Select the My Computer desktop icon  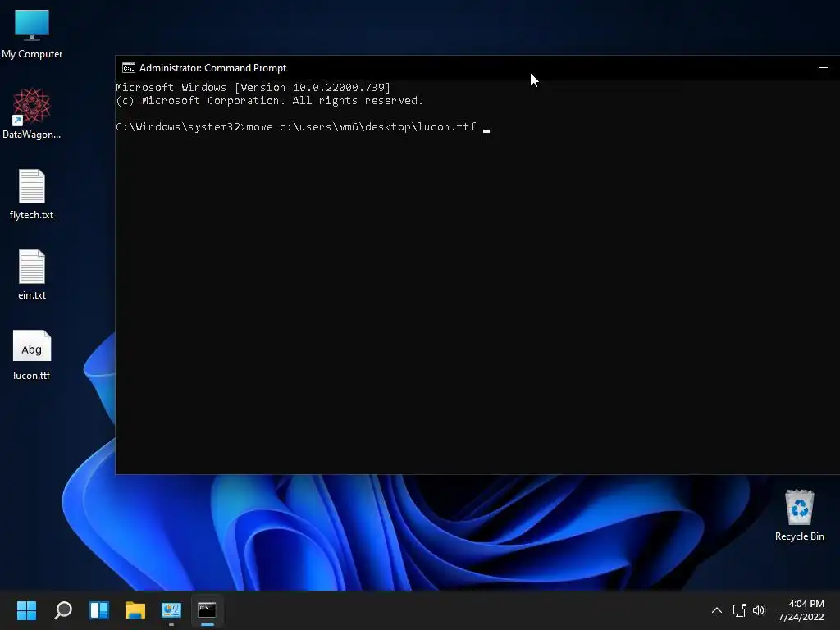pos(32,34)
